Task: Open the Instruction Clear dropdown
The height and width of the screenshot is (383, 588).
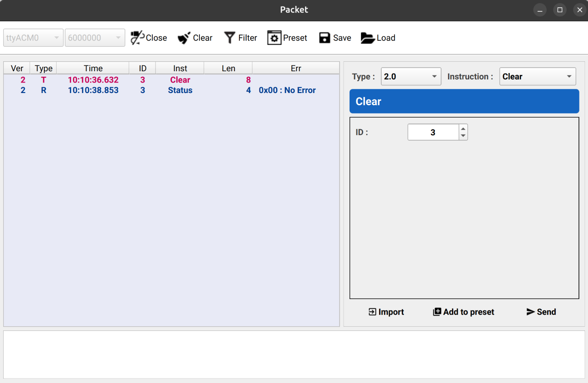Action: pos(537,77)
